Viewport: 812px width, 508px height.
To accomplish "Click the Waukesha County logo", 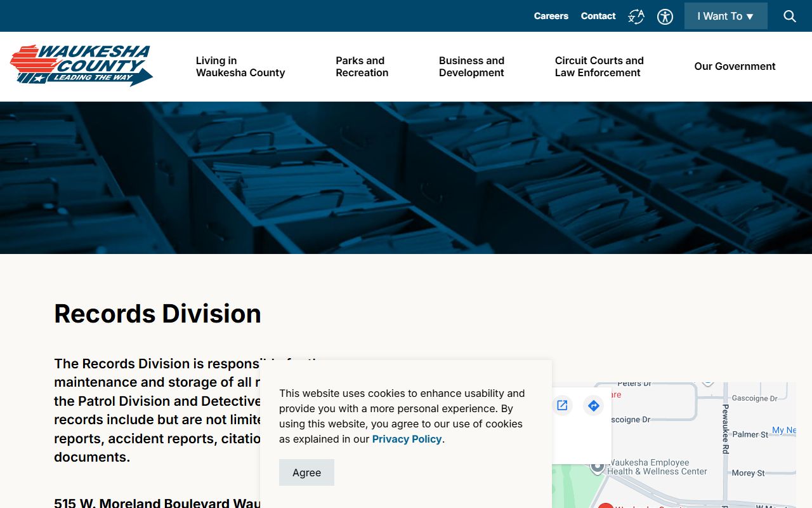I will tap(82, 65).
